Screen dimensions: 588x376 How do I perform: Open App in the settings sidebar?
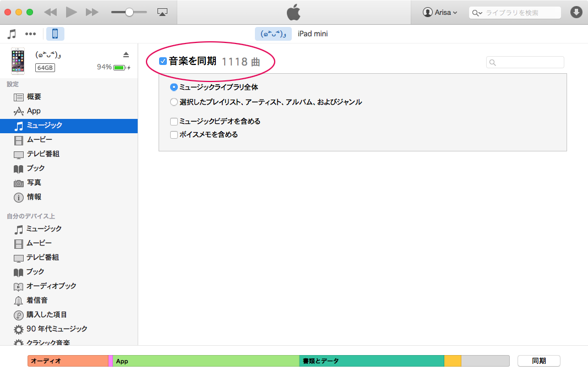[69, 111]
